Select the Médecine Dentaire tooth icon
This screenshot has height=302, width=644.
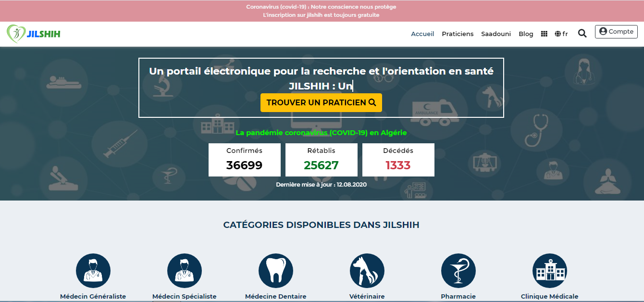pyautogui.click(x=276, y=271)
